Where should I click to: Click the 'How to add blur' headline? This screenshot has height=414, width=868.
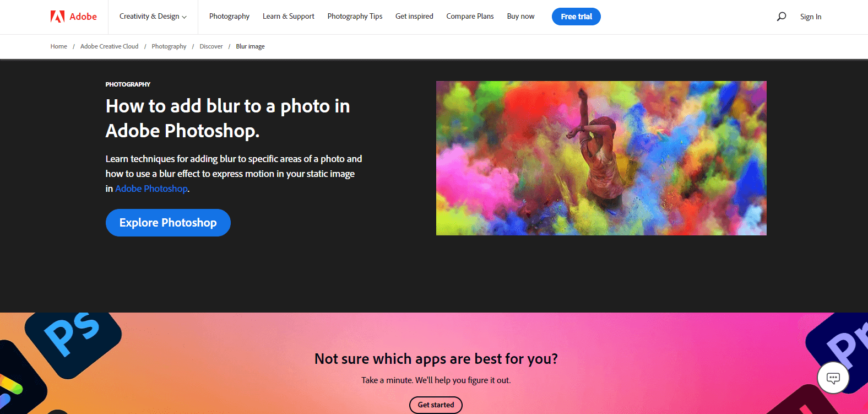tap(227, 118)
